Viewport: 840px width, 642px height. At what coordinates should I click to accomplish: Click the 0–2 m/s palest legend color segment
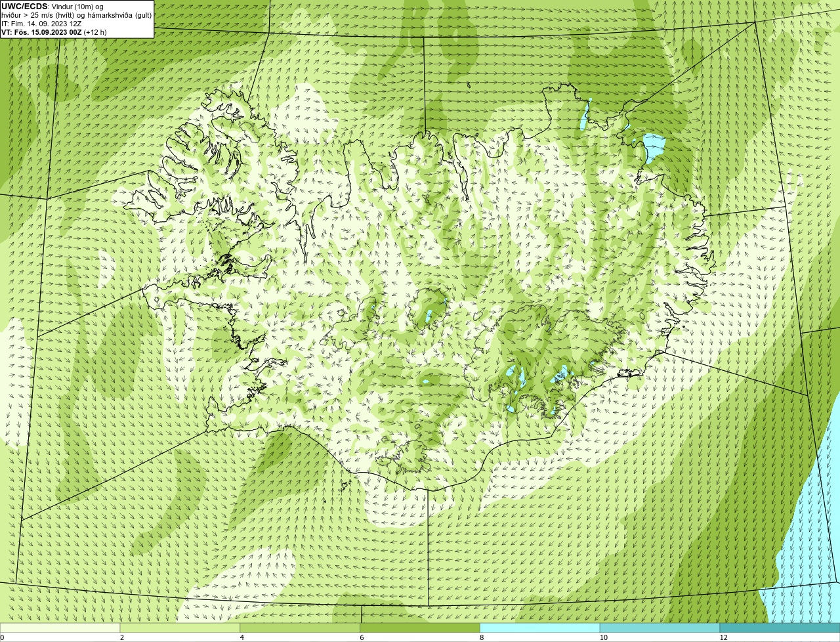tap(60, 628)
